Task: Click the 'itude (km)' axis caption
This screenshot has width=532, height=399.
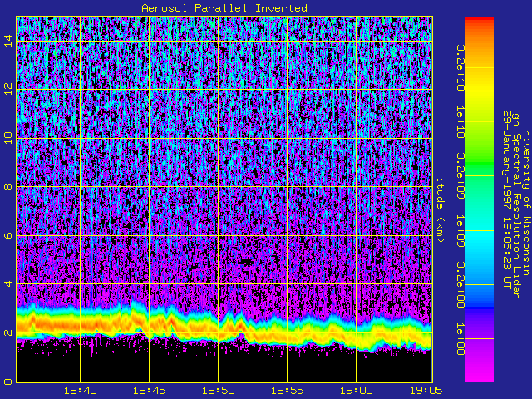Action: coord(440,210)
